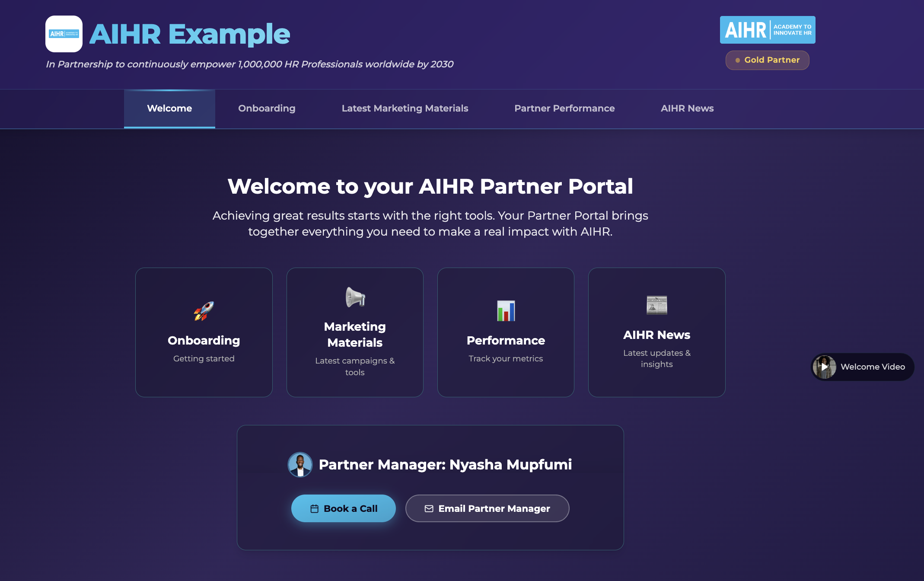Click the newspaper icon for AIHR News
The height and width of the screenshot is (581, 924).
pyautogui.click(x=656, y=305)
